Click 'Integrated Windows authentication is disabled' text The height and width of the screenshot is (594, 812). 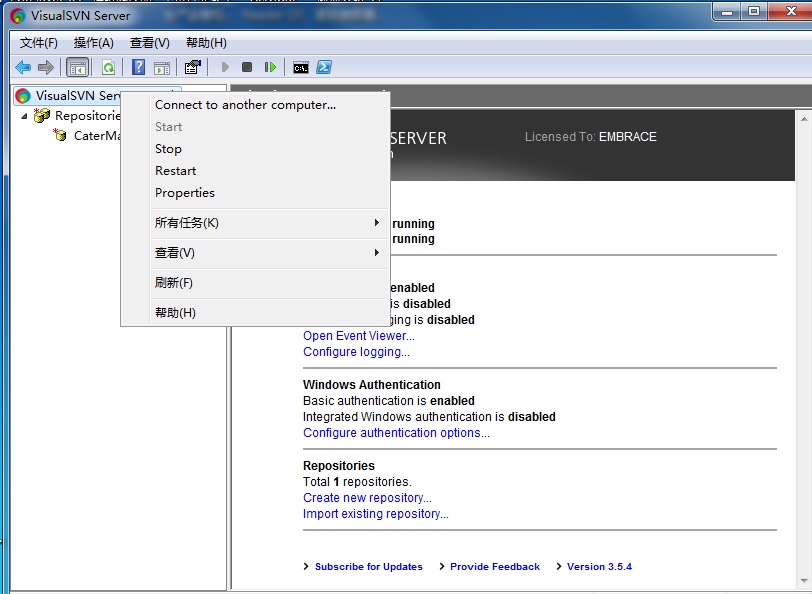point(429,417)
